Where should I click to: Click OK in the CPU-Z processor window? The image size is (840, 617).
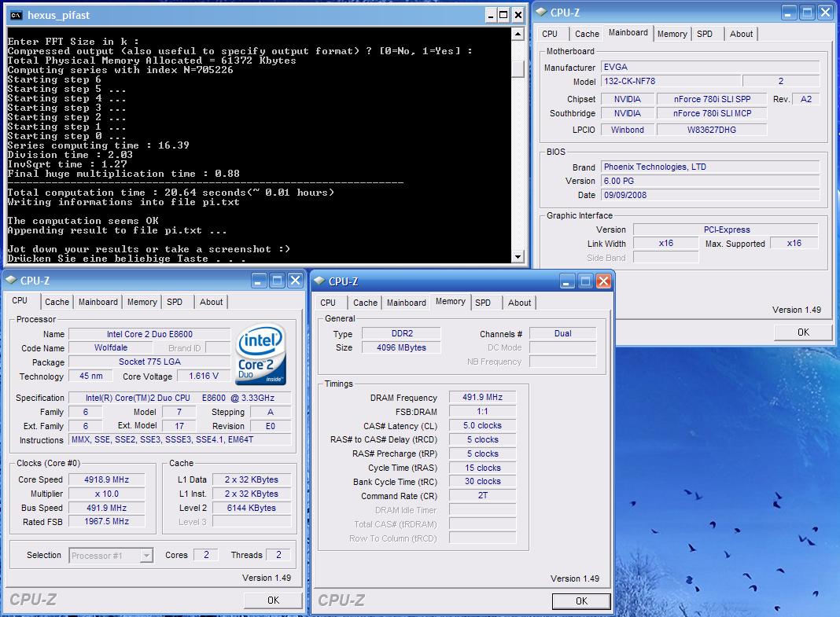tap(273, 600)
